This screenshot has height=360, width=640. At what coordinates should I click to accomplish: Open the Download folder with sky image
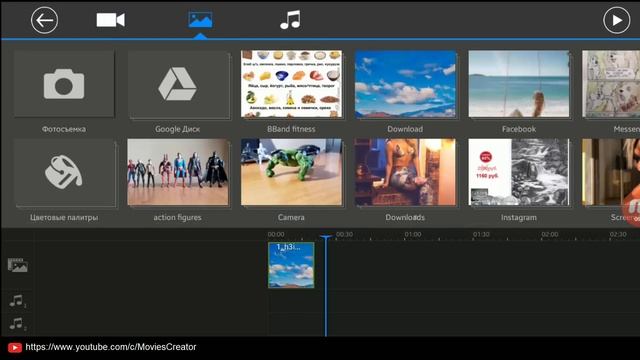[x=405, y=84]
